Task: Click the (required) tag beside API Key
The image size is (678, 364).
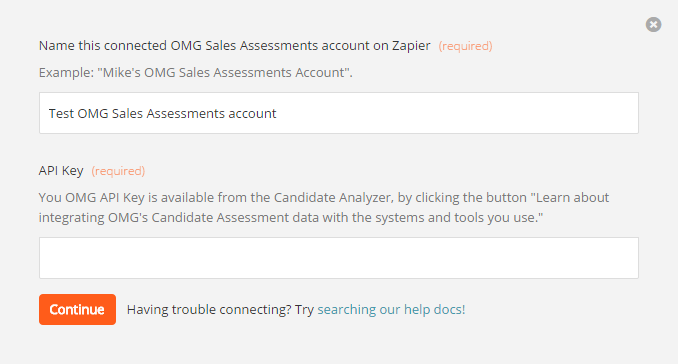Action: tap(118, 171)
